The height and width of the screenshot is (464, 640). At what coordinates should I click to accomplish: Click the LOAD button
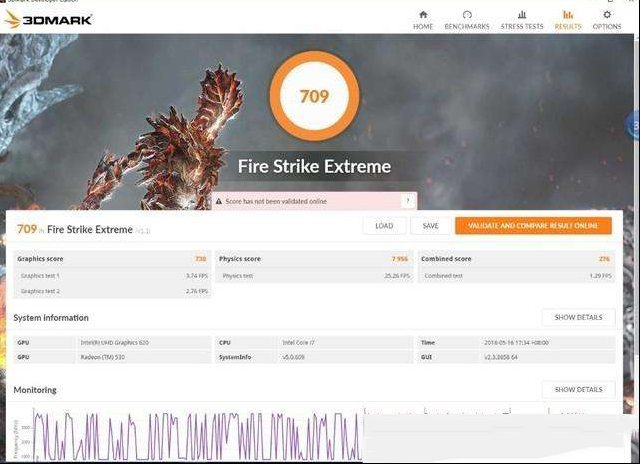tap(384, 226)
